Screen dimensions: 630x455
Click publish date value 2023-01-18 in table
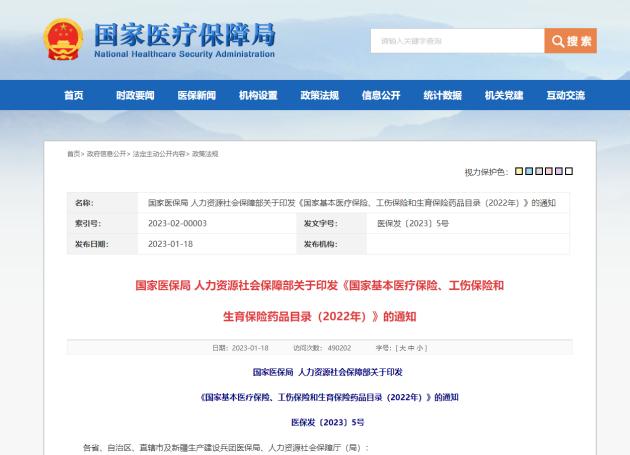coord(170,244)
